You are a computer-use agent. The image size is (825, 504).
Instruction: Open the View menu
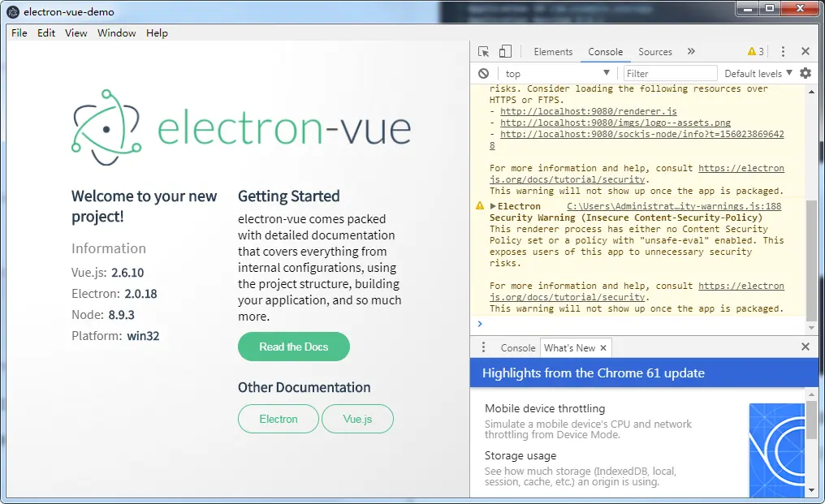pos(76,32)
